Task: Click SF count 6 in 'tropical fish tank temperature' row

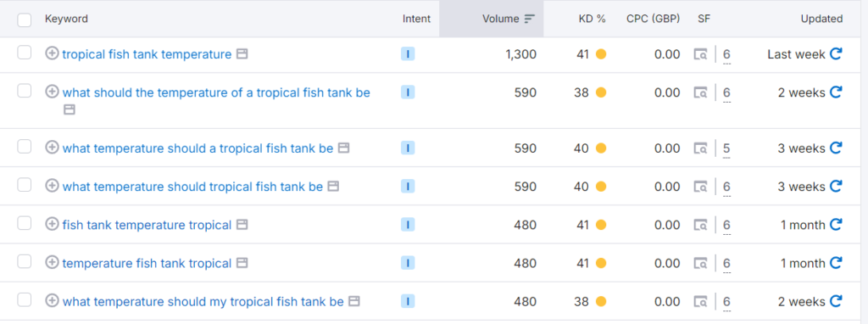Action: (726, 54)
